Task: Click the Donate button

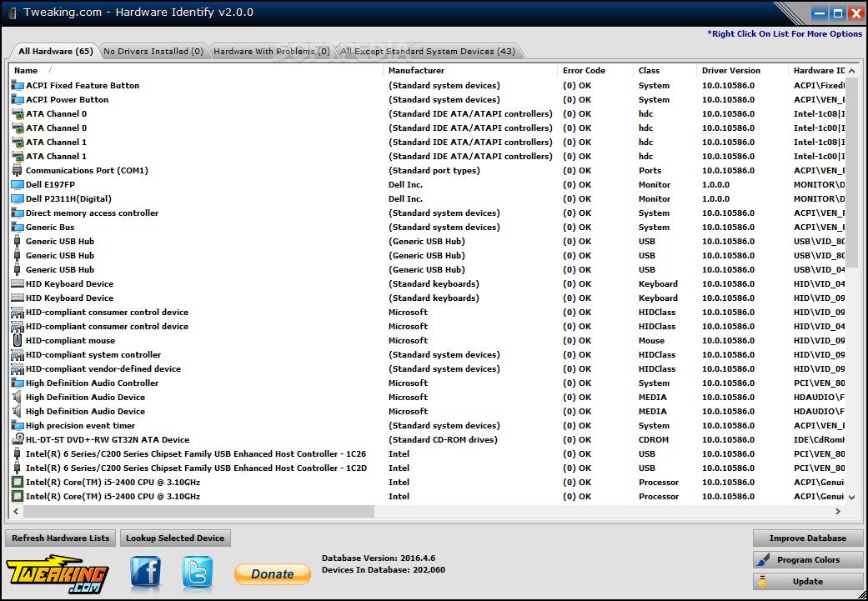Action: click(273, 573)
